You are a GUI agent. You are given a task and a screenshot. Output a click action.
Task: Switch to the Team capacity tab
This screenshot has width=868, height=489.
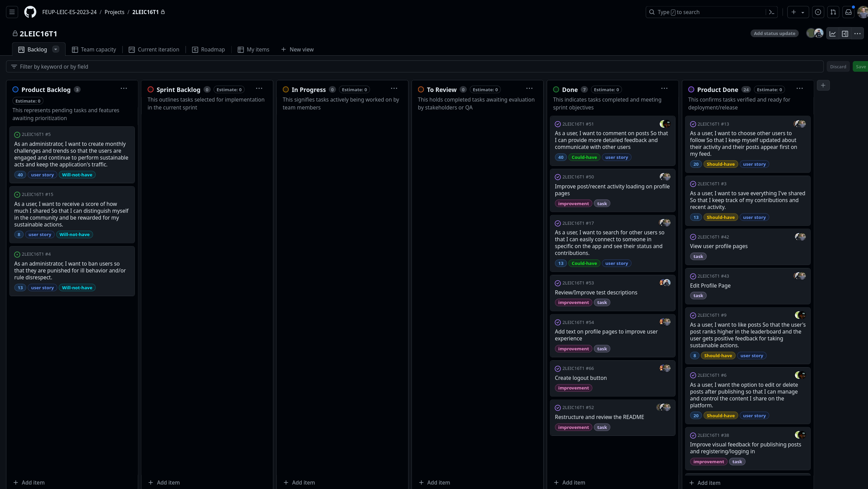coord(94,49)
